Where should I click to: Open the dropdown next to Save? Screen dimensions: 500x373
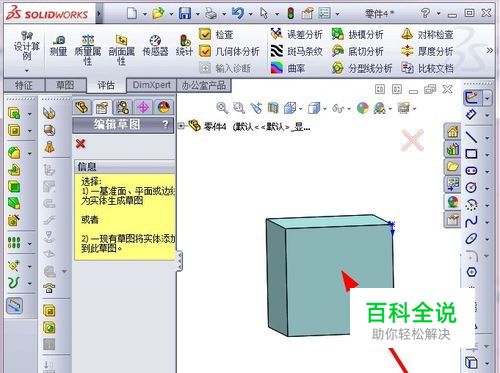coord(197,14)
